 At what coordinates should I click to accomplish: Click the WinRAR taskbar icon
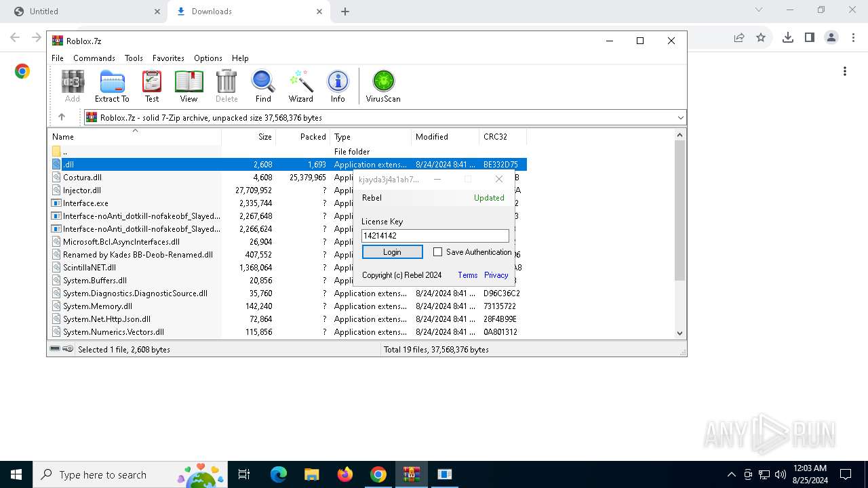[412, 474]
